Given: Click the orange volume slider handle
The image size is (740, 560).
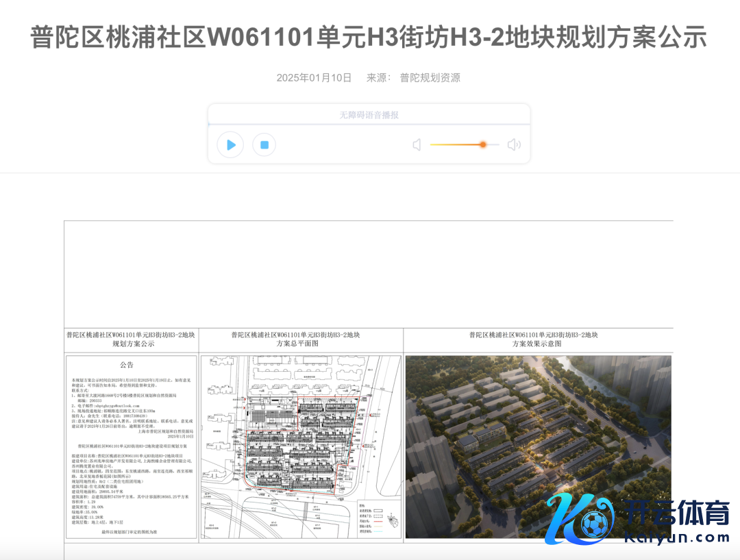Looking at the screenshot, I should [x=483, y=144].
